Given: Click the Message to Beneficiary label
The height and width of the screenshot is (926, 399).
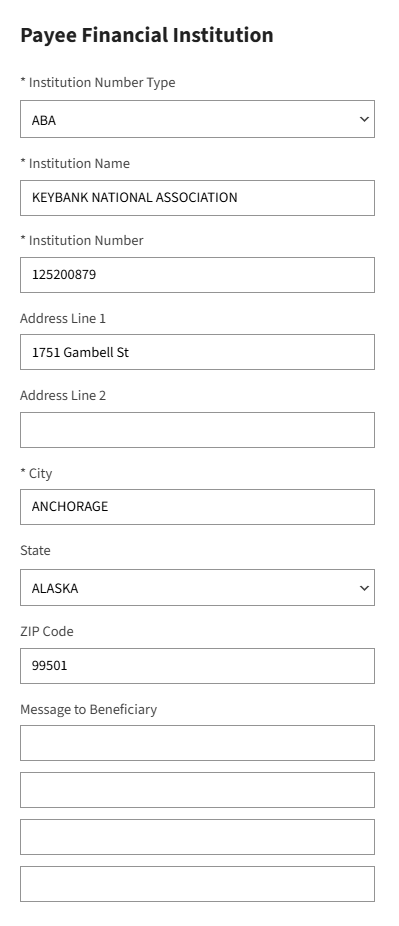Looking at the screenshot, I should click(x=89, y=709).
